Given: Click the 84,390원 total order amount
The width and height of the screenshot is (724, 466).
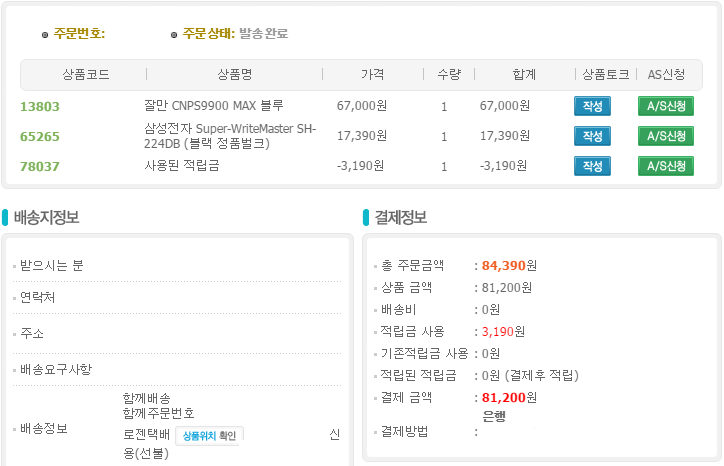Looking at the screenshot, I should point(509,266).
